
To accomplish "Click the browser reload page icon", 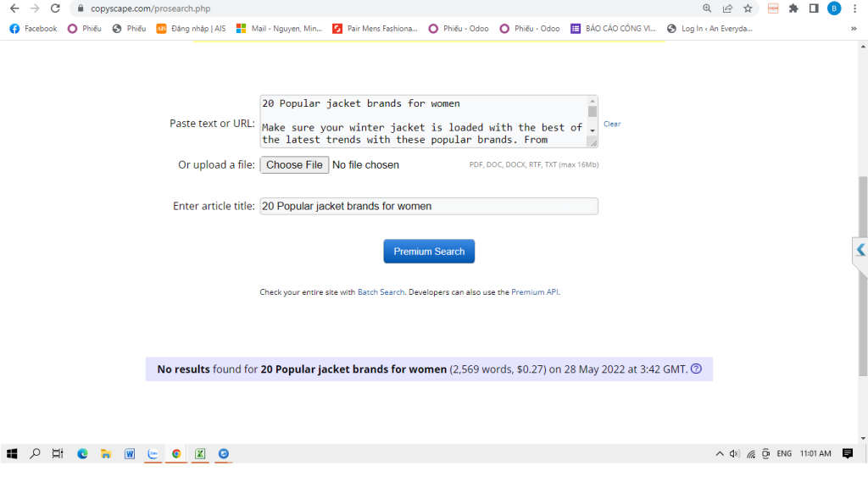I will pos(55,8).
